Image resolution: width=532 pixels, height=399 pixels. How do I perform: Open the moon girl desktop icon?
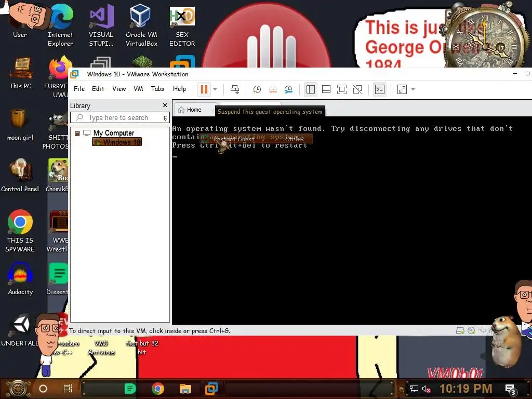20,124
